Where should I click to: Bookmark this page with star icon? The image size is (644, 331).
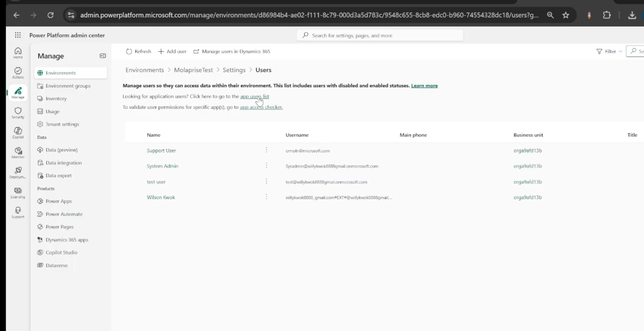566,15
